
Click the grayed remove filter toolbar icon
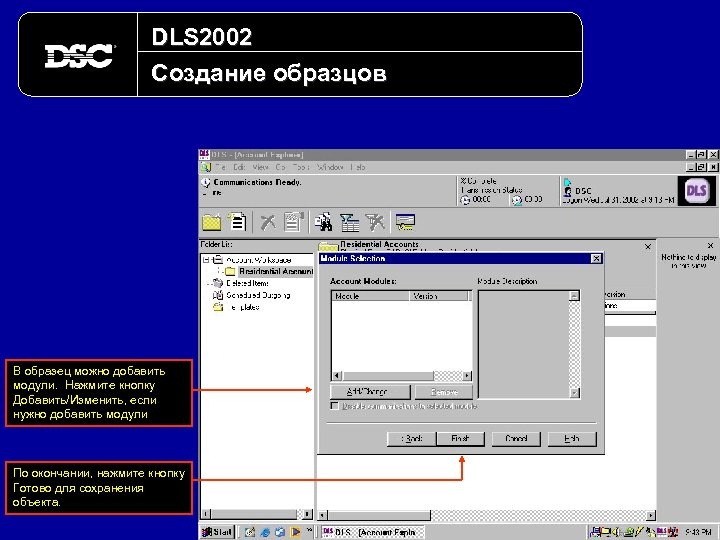pos(375,222)
